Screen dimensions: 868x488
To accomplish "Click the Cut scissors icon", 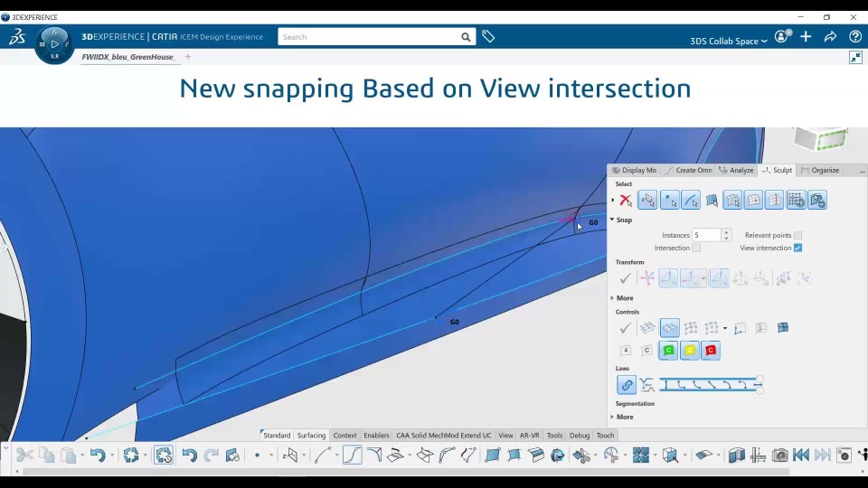I will tap(24, 455).
